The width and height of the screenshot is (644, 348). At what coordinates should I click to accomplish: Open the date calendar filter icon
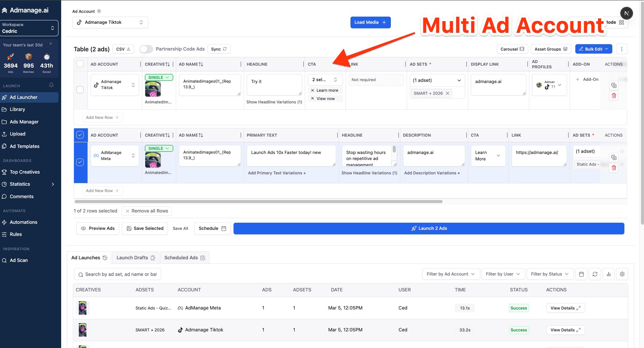tap(581, 274)
